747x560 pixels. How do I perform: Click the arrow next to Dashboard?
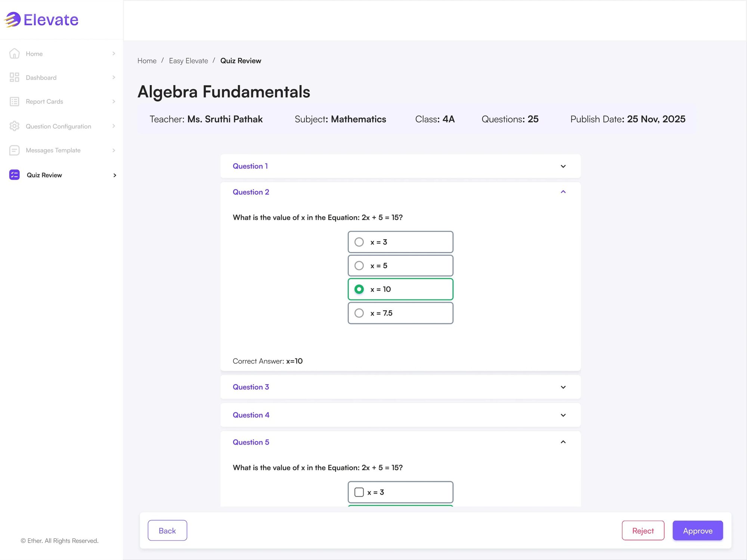tap(114, 77)
